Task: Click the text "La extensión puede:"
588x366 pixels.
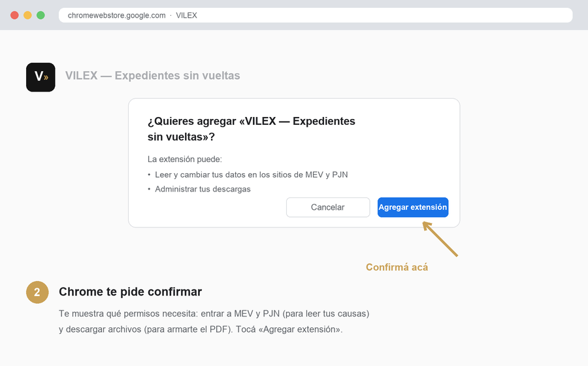Action: pos(184,159)
